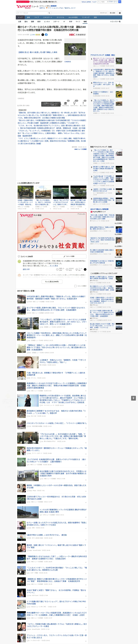Select the 主要 category tab
138x644 pixels.
(20, 21)
